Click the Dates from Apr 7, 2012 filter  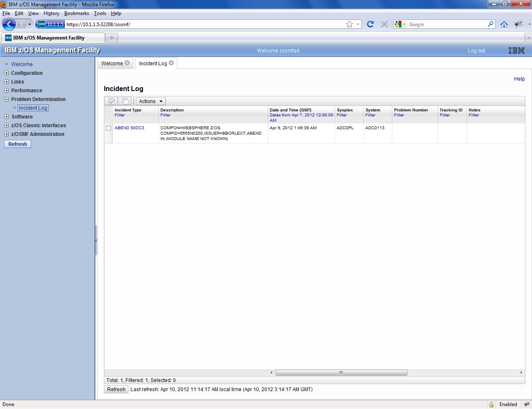pos(301,118)
